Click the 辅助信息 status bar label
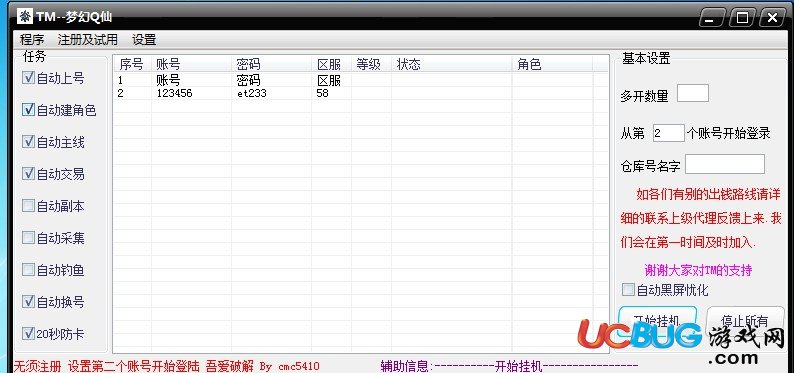The height and width of the screenshot is (373, 794). 407,366
